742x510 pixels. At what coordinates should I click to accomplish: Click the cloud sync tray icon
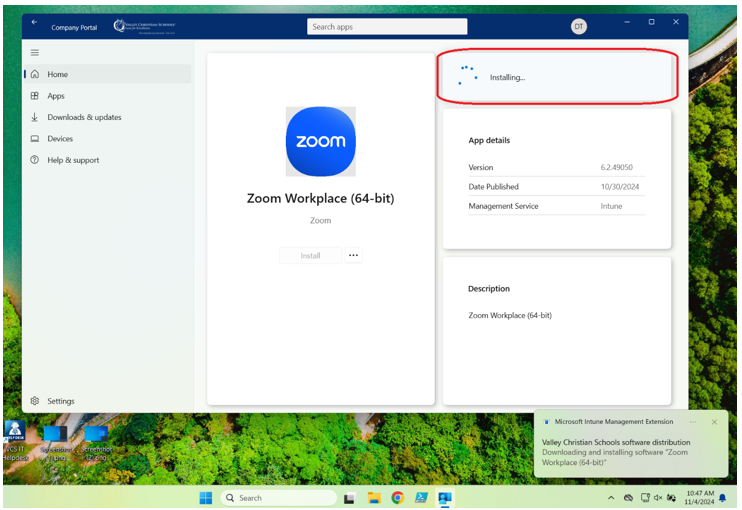point(628,498)
